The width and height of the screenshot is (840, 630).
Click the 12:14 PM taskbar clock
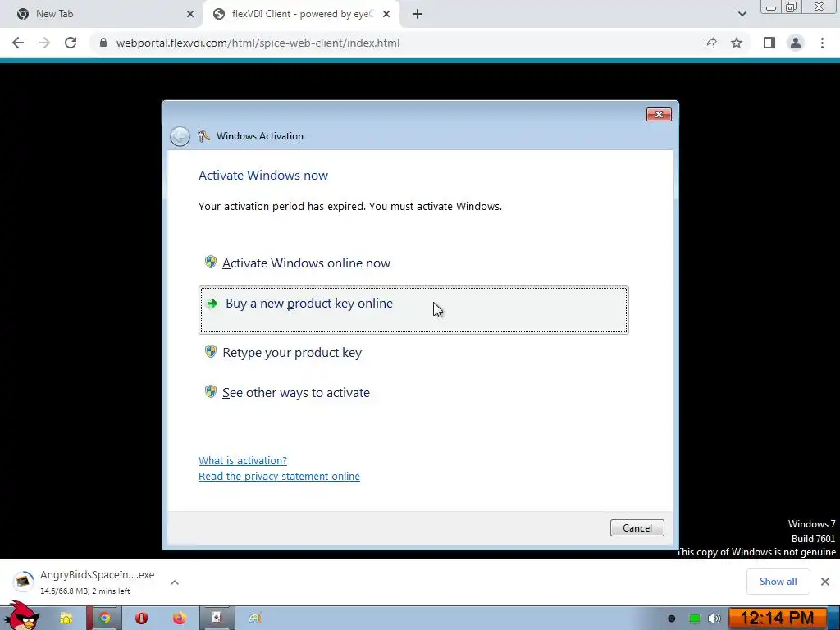[x=777, y=619]
